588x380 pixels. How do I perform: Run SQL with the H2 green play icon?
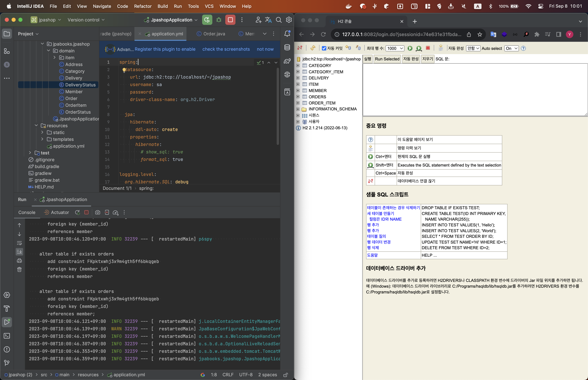pyautogui.click(x=410, y=48)
